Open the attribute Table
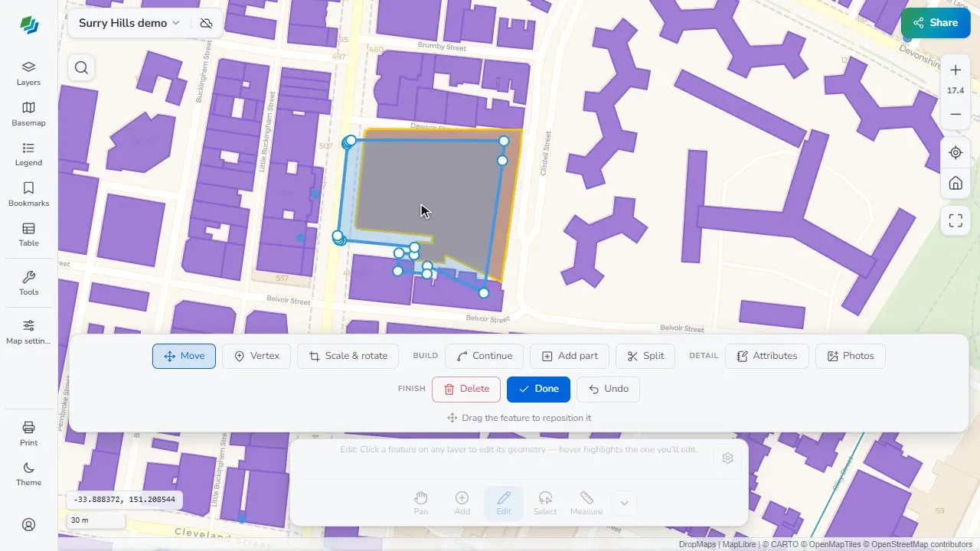 [28, 234]
